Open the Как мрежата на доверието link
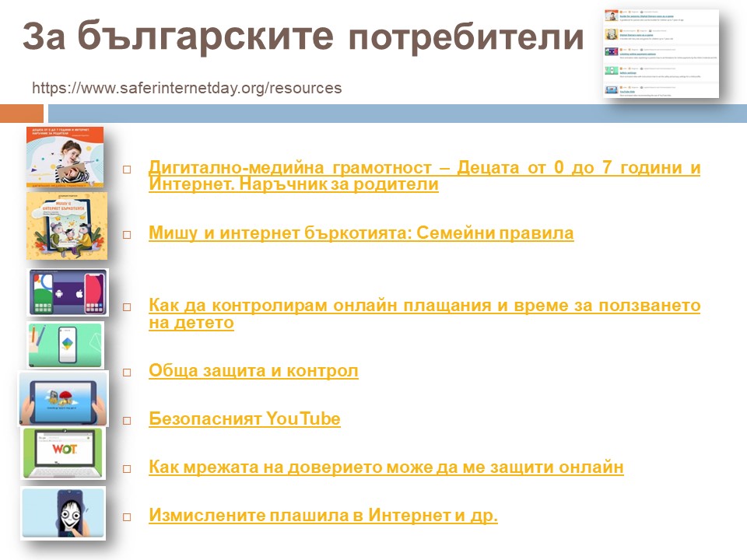 pyautogui.click(x=386, y=467)
